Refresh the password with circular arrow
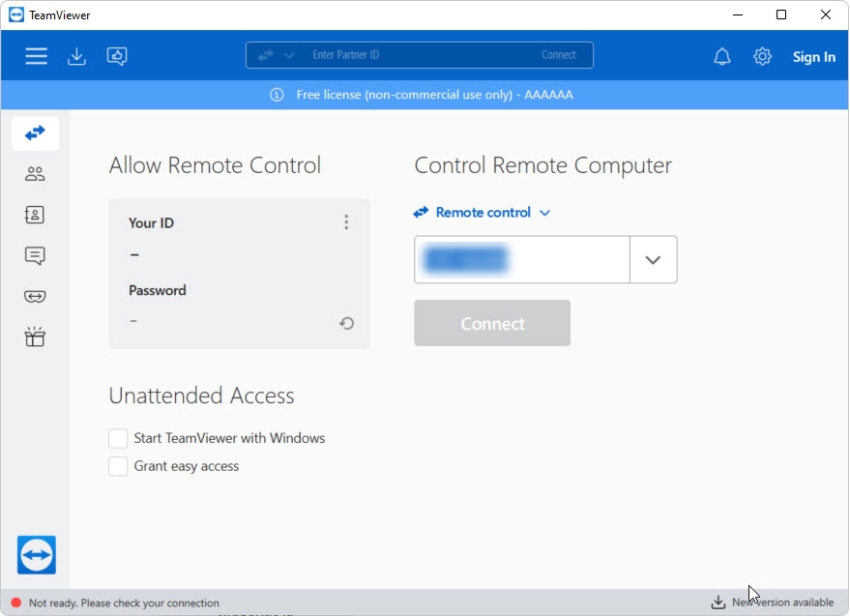This screenshot has height=616, width=850. click(x=346, y=323)
